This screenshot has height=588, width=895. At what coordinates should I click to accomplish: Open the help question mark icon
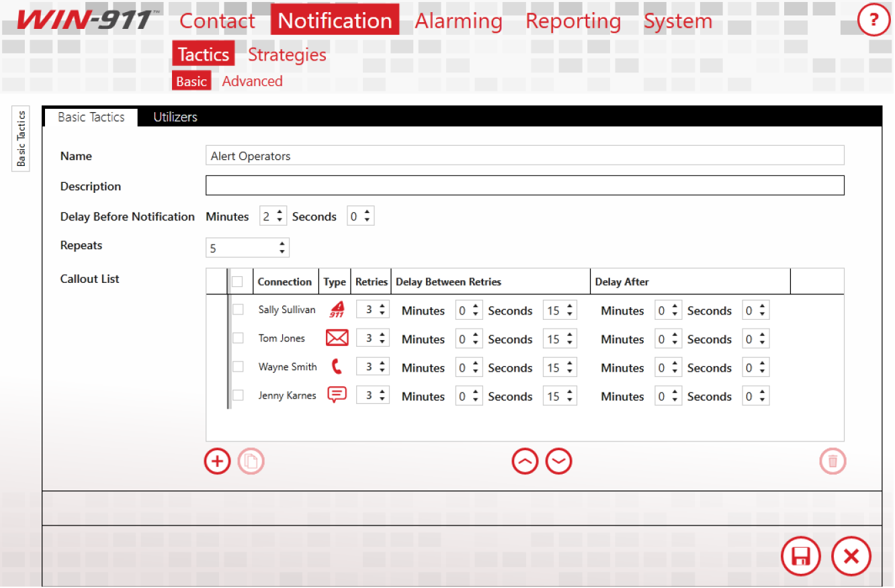click(x=873, y=20)
